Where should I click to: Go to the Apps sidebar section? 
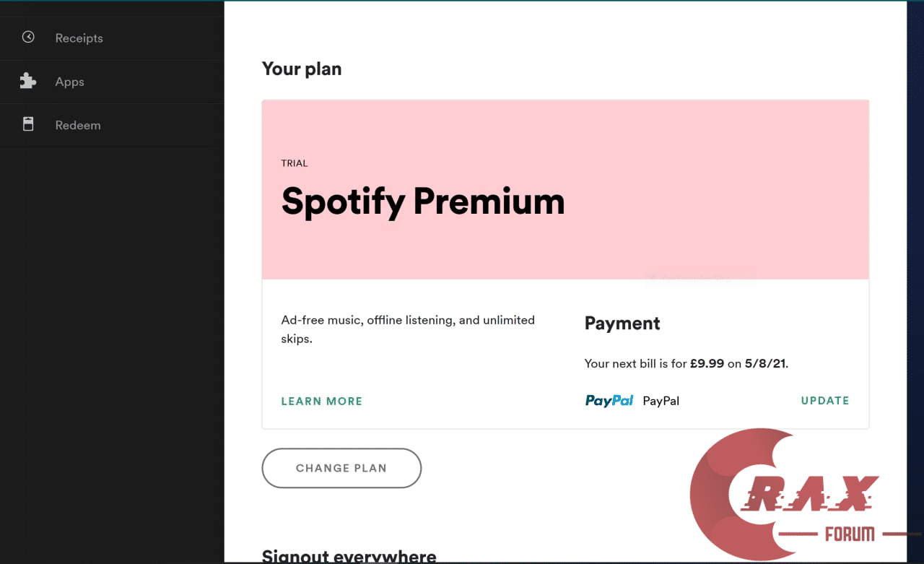(69, 82)
